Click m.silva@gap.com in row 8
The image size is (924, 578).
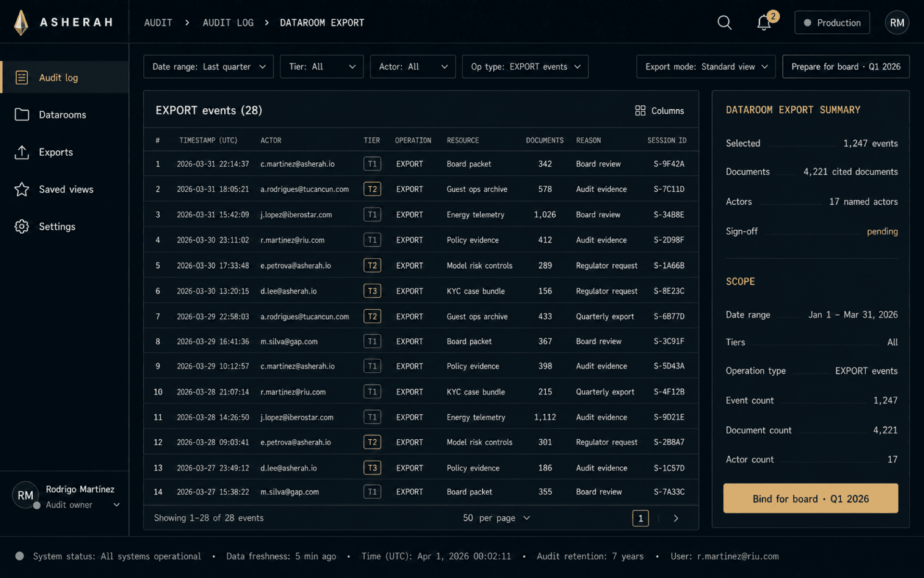pos(289,342)
